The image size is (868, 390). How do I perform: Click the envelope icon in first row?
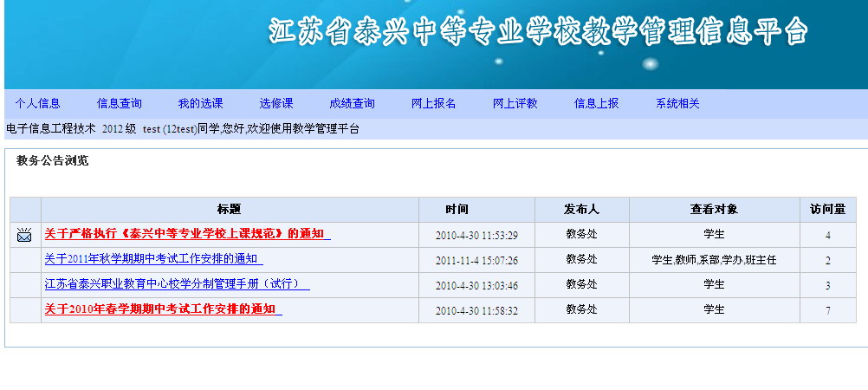pos(24,234)
